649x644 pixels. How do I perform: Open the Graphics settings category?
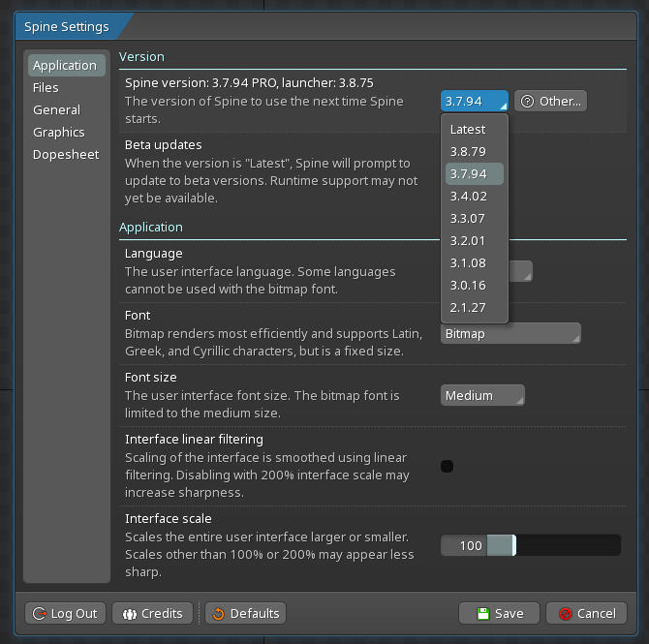[67, 133]
